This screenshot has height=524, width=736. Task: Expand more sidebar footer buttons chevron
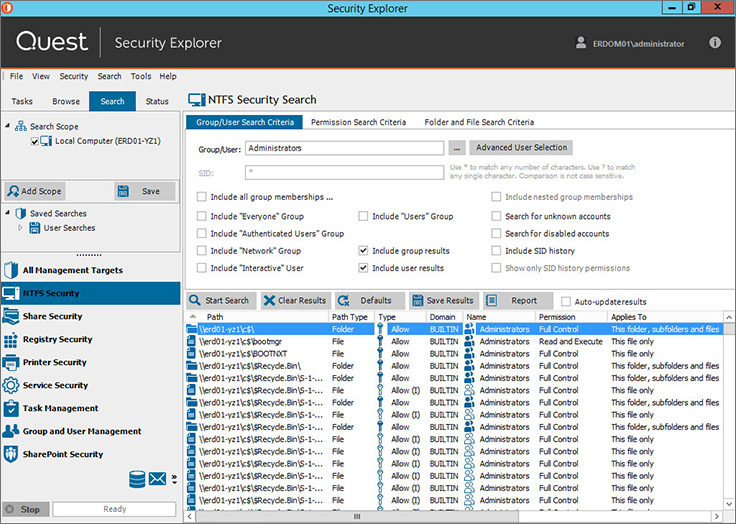(x=174, y=479)
